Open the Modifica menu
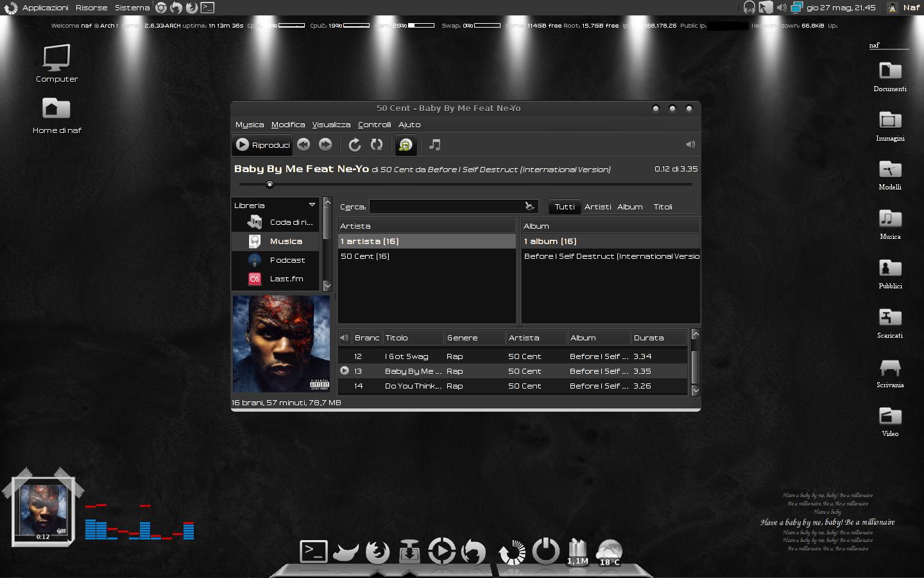This screenshot has width=924, height=578. (288, 125)
